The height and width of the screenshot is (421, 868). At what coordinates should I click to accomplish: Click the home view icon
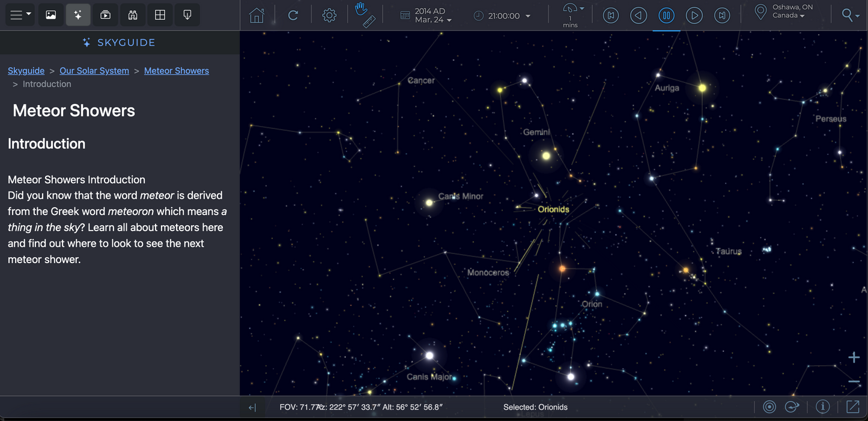(x=256, y=16)
